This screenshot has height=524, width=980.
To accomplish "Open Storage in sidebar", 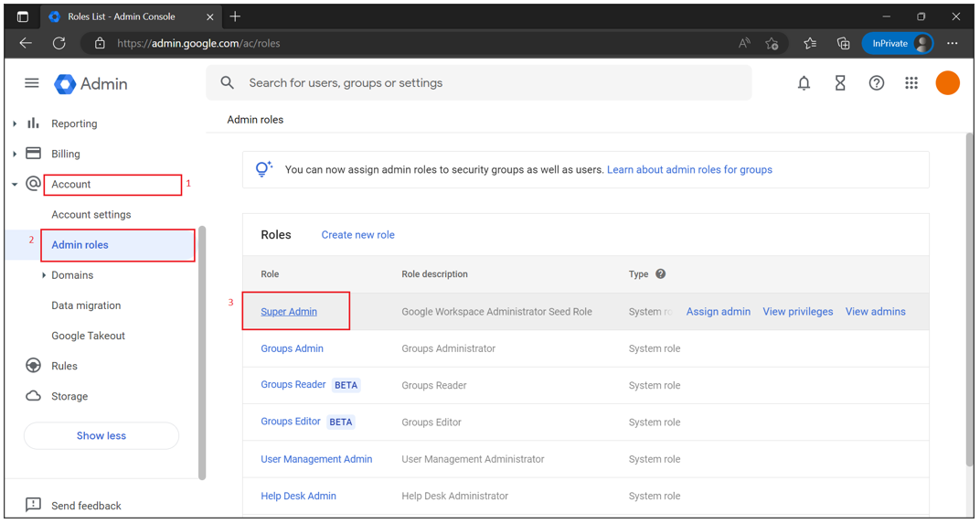I will click(x=69, y=397).
